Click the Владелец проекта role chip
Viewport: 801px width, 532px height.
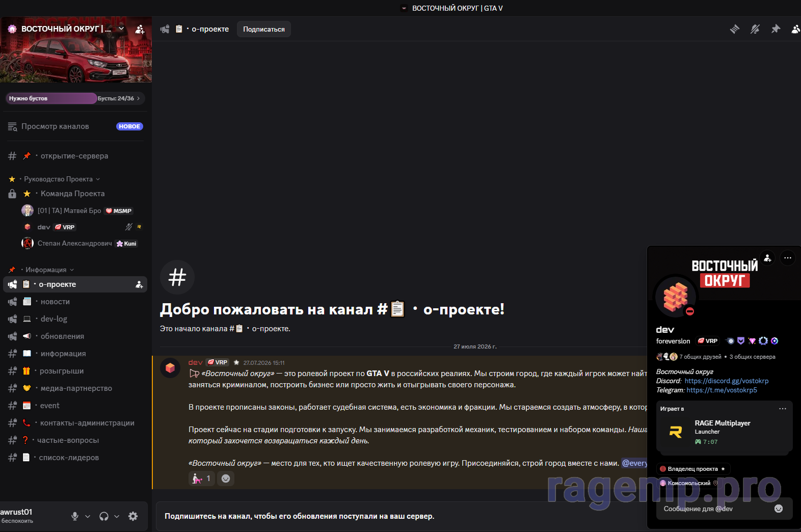[693, 469]
